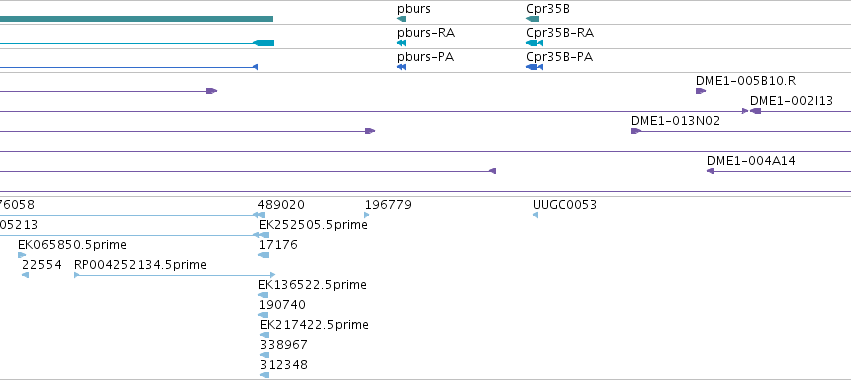Click the DME1-005B10.R purple arrow feature
851x380 pixels.
701,91
